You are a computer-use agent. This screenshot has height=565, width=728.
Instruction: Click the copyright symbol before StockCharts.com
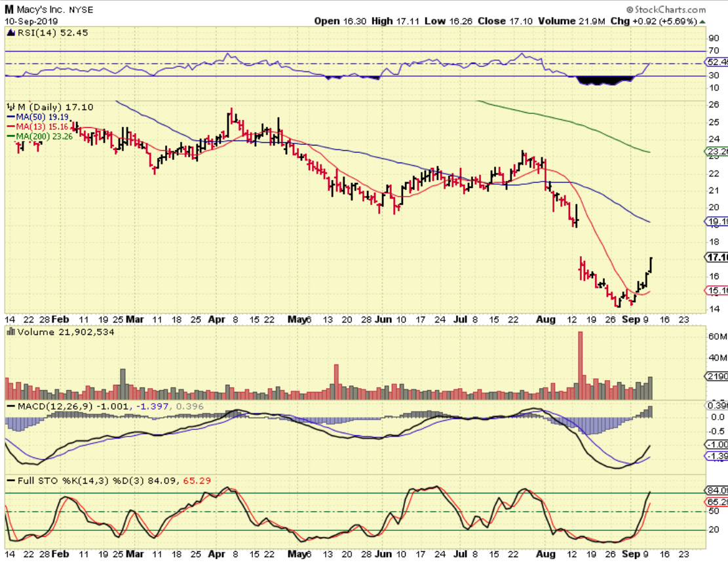(x=630, y=10)
